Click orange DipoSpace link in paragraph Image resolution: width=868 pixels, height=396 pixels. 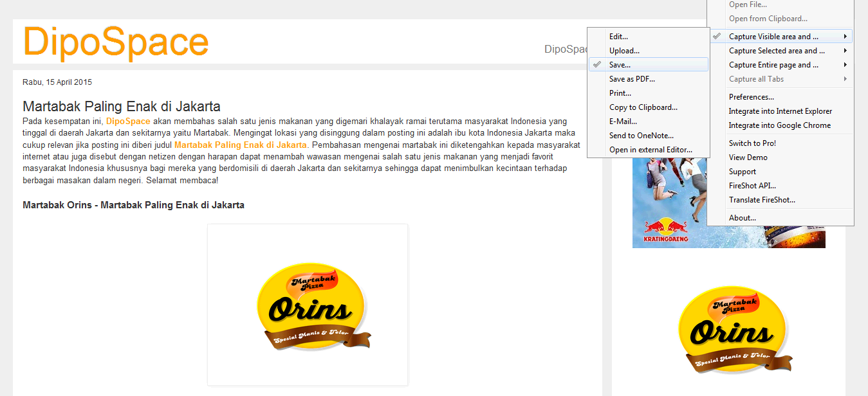tap(128, 121)
